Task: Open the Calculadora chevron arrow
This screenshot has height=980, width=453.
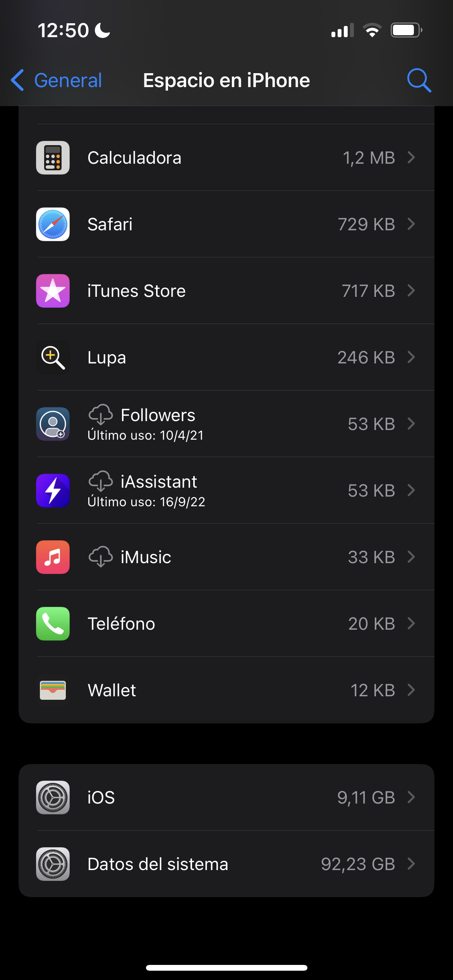Action: [411, 158]
